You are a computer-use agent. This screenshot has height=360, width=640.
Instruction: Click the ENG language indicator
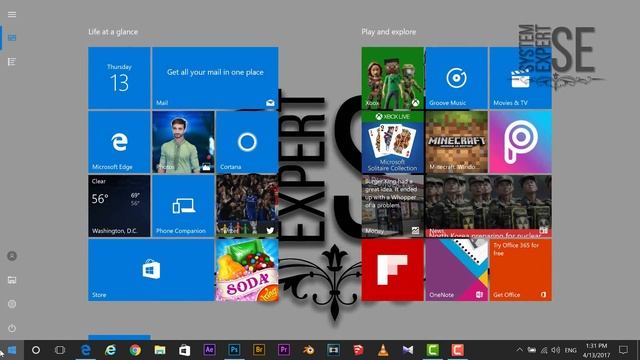click(571, 350)
